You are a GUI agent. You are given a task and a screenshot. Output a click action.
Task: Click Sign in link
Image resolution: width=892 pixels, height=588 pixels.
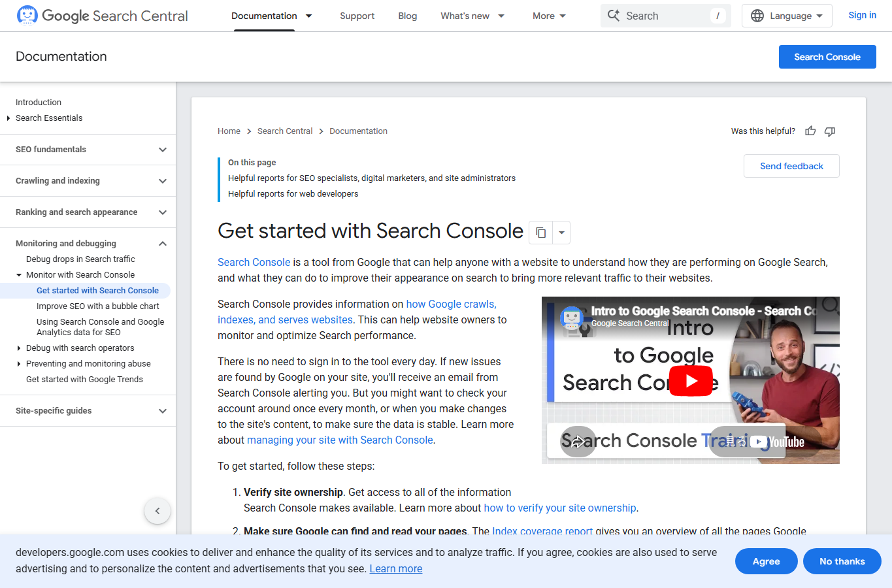click(x=862, y=15)
